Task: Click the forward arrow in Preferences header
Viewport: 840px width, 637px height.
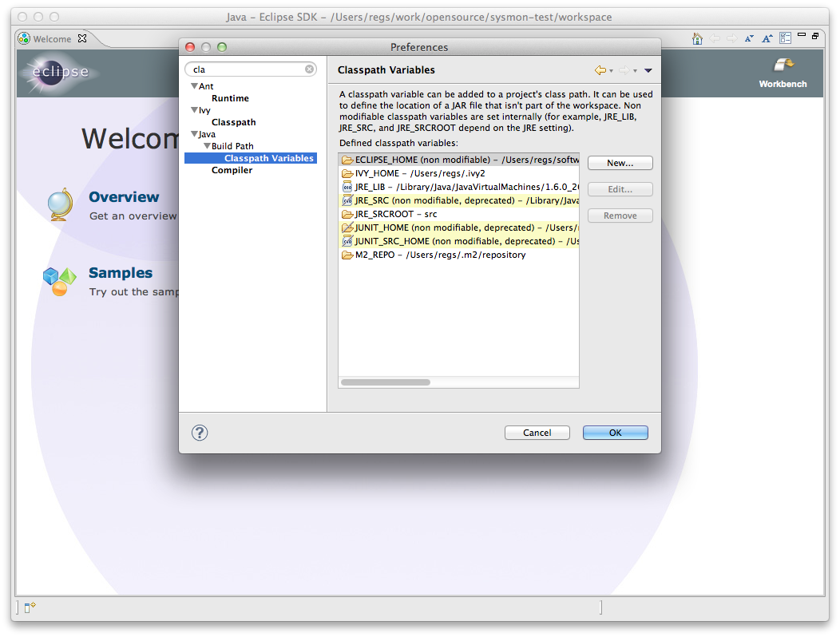Action: (x=624, y=70)
